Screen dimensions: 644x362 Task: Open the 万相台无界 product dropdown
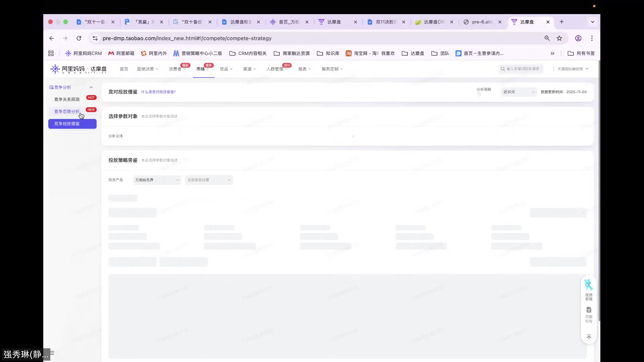click(157, 180)
